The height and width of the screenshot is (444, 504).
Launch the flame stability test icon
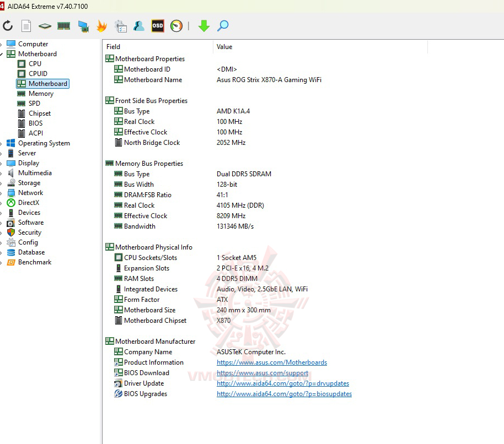click(101, 26)
